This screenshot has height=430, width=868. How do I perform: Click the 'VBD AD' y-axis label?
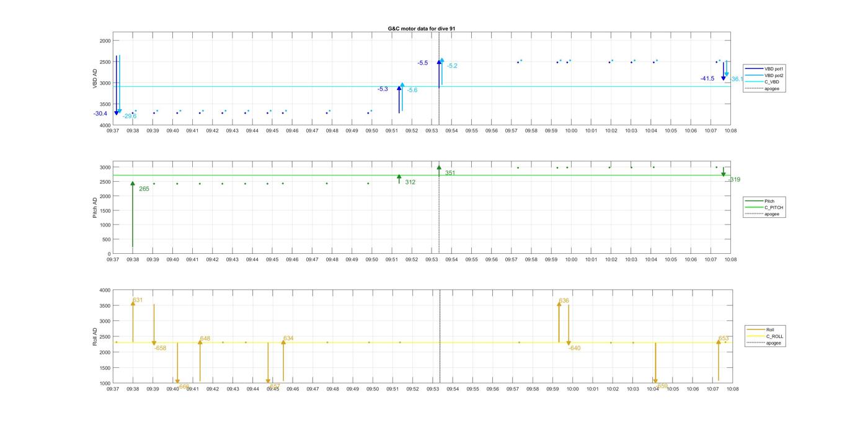point(95,79)
